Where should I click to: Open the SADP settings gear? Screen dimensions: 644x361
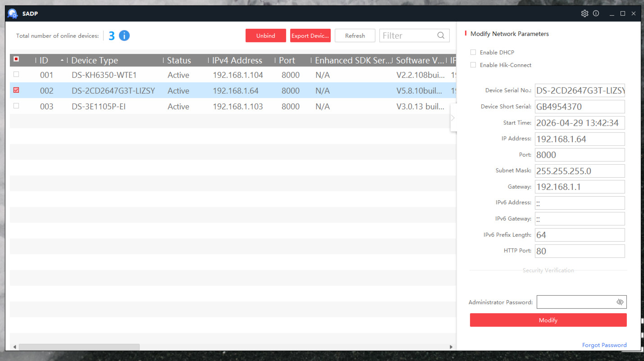coord(585,14)
